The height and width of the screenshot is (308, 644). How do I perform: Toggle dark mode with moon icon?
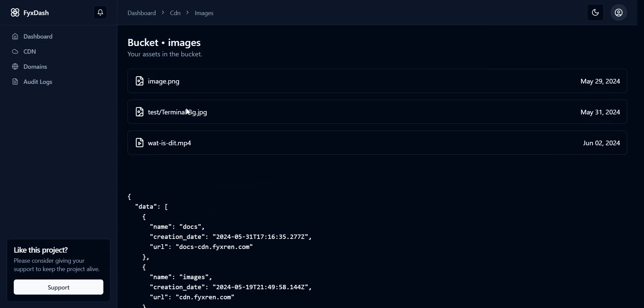[595, 13]
